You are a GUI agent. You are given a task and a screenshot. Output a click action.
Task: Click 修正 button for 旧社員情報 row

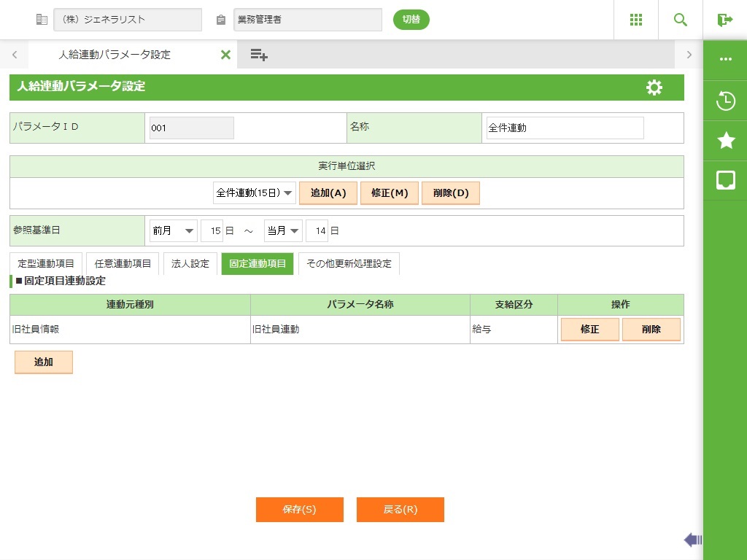[589, 330]
